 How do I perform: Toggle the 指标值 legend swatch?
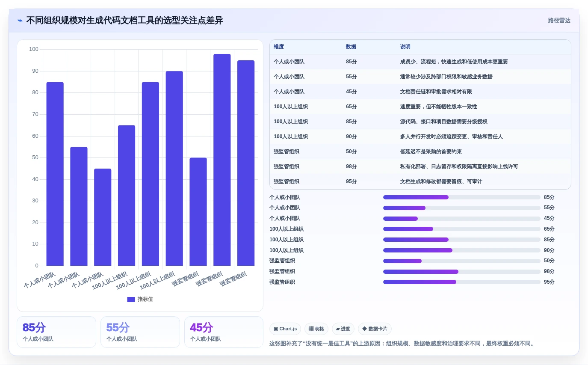coord(131,300)
